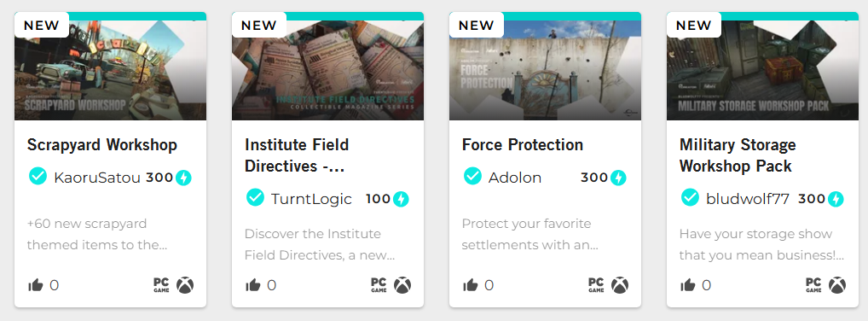Viewport: 868px width, 321px height.
Task: Open Military Storage Workshop Pack title
Action: (x=738, y=155)
